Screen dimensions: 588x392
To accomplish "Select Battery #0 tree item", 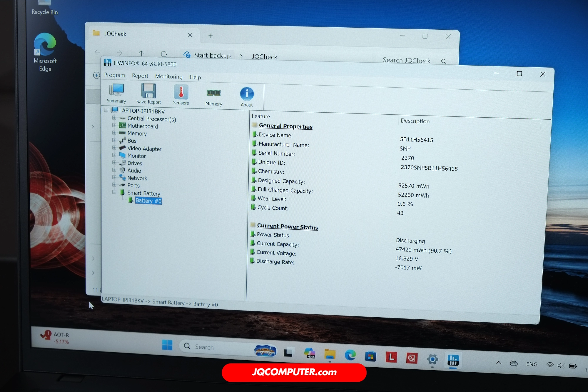I will click(148, 201).
